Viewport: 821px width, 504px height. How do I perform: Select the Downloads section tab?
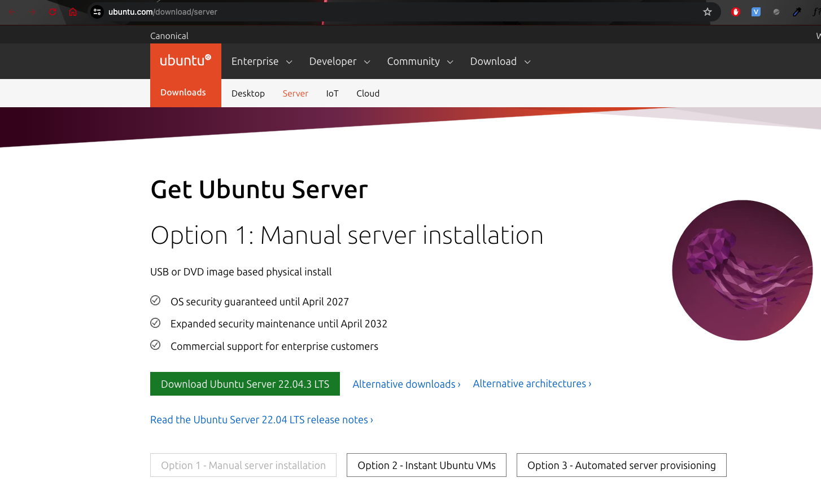(183, 93)
